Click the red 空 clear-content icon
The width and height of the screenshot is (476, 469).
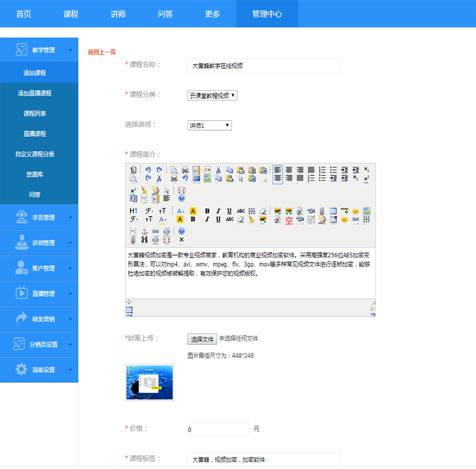(289, 219)
